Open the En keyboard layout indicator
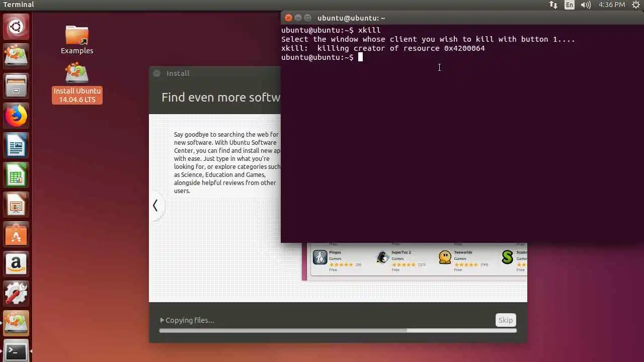This screenshot has height=362, width=644. [x=570, y=5]
